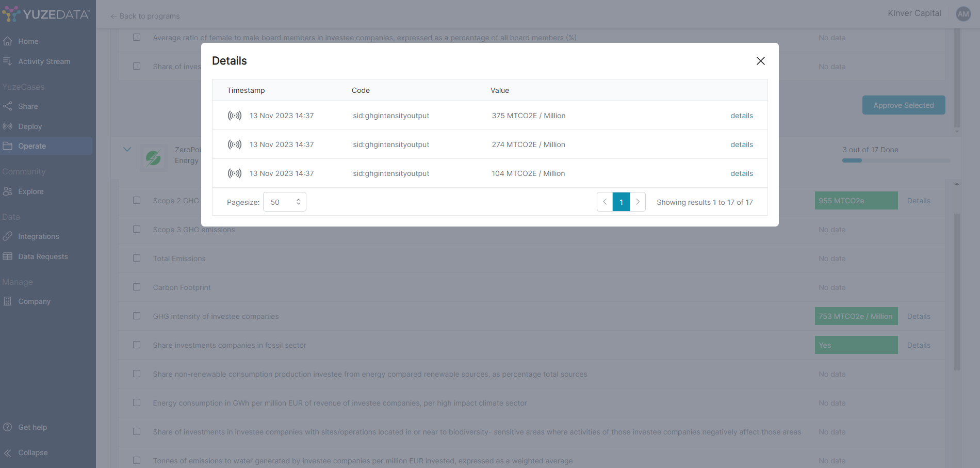Click the Home icon in sidebar
The height and width of the screenshot is (468, 980).
pos(8,41)
